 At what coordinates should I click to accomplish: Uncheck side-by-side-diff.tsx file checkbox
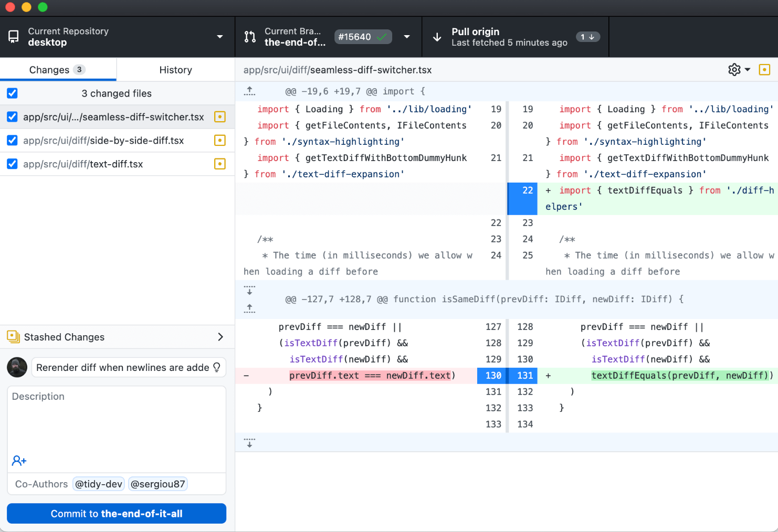click(12, 141)
